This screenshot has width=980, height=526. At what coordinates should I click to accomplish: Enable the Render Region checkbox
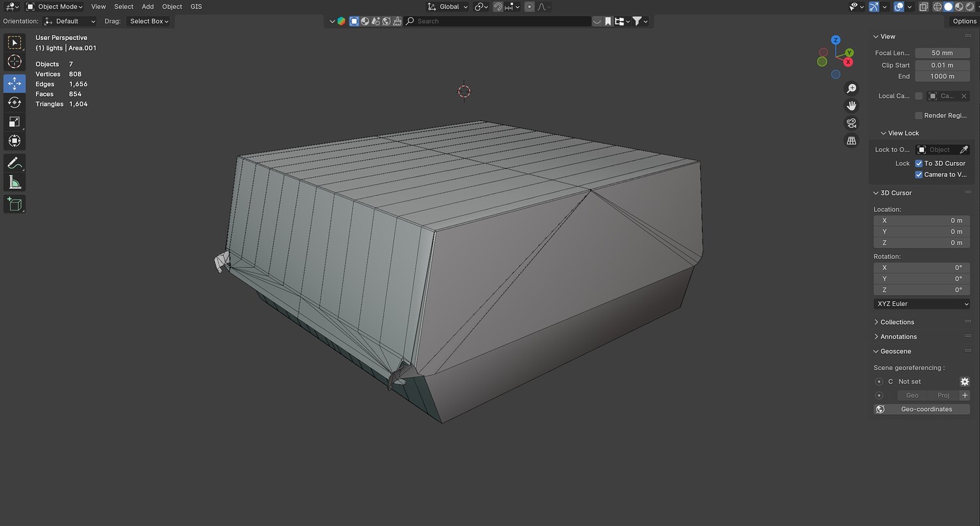pyautogui.click(x=919, y=116)
